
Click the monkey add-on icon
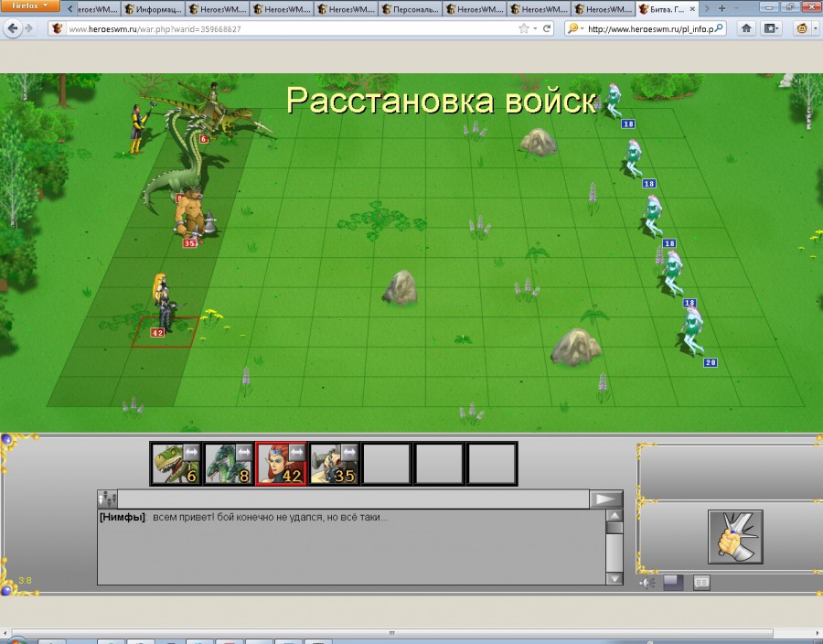pyautogui.click(x=802, y=28)
